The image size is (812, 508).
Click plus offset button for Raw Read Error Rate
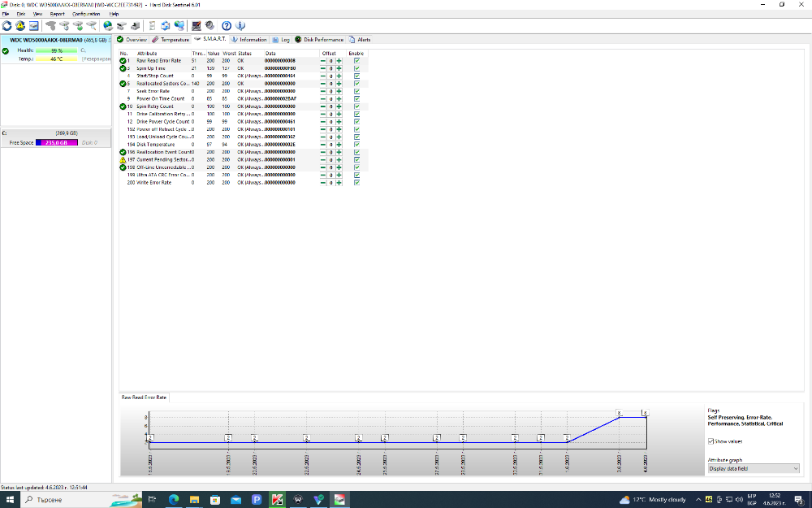pyautogui.click(x=339, y=61)
